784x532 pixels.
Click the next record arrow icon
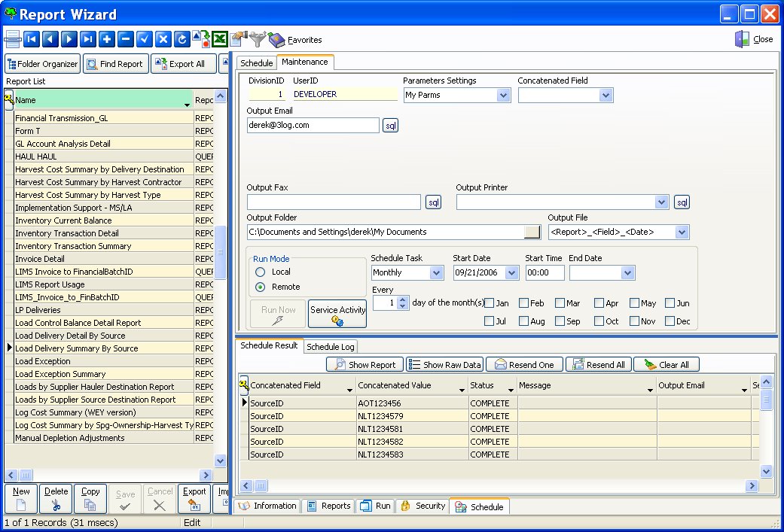69,39
